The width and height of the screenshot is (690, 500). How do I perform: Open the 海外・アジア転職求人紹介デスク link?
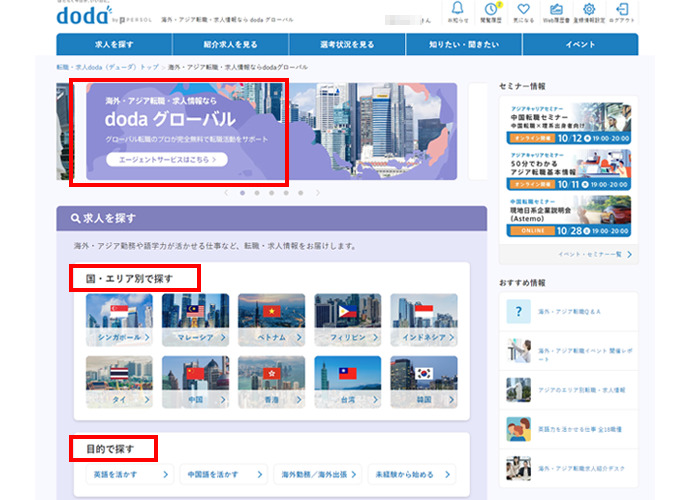coord(581,468)
